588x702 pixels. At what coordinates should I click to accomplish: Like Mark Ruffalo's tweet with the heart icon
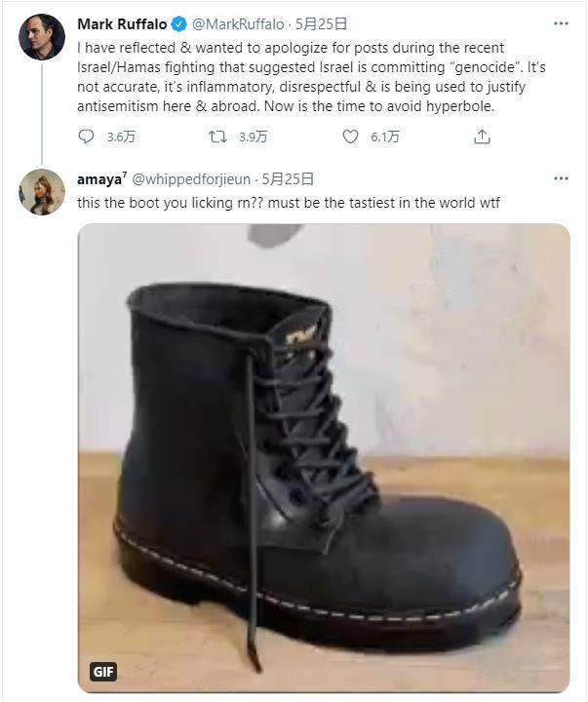[350, 138]
